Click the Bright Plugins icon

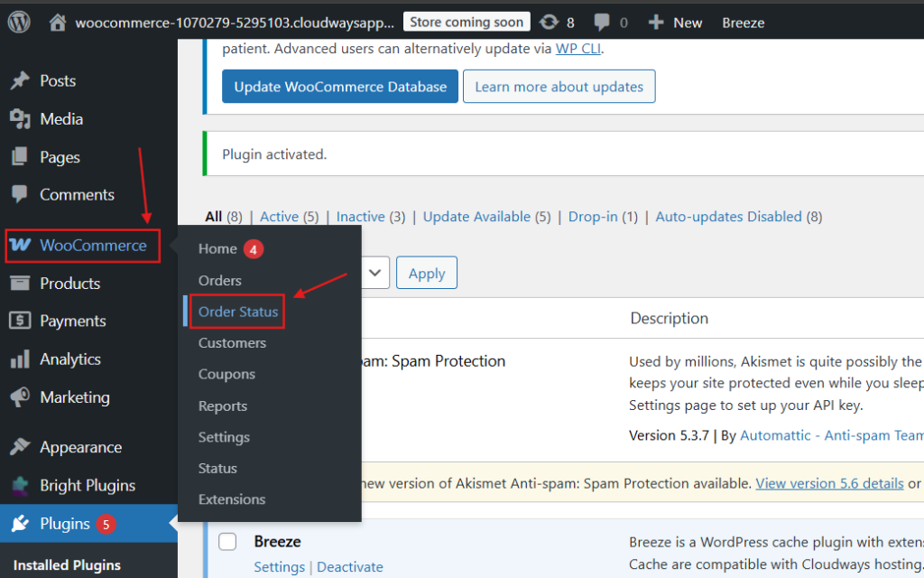click(20, 485)
